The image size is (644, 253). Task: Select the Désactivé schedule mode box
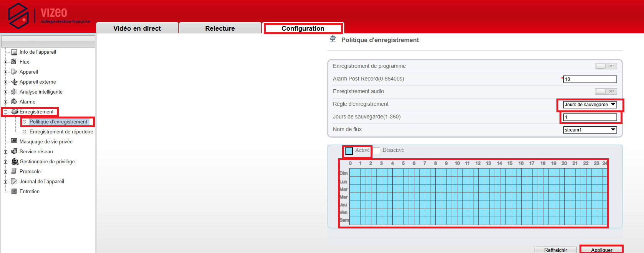pyautogui.click(x=377, y=151)
